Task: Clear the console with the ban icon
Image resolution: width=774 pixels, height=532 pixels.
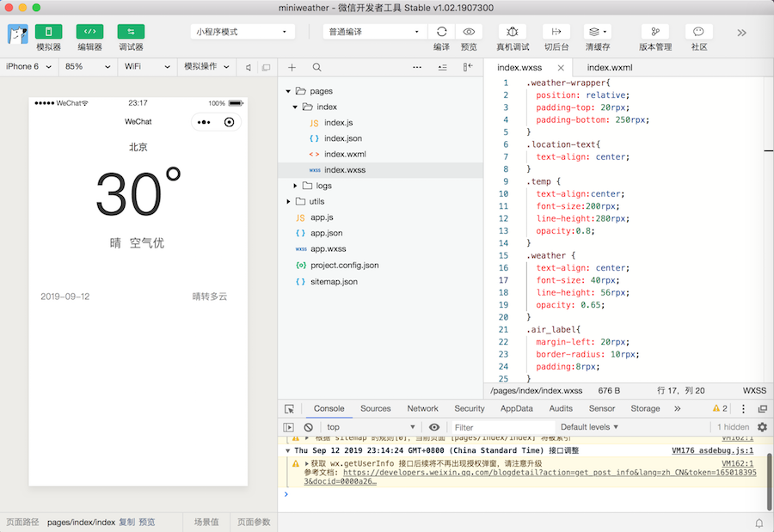Action: [309, 427]
